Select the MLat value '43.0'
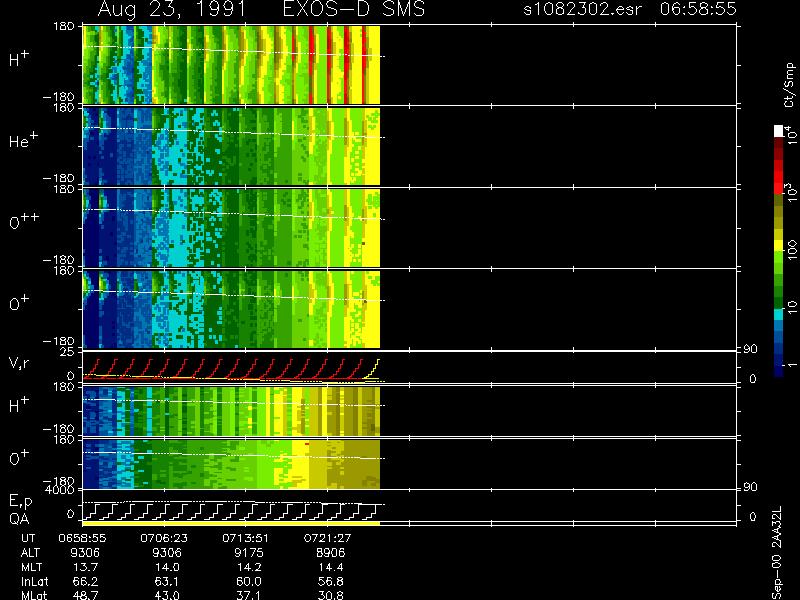This screenshot has height=600, width=800. coord(167,595)
